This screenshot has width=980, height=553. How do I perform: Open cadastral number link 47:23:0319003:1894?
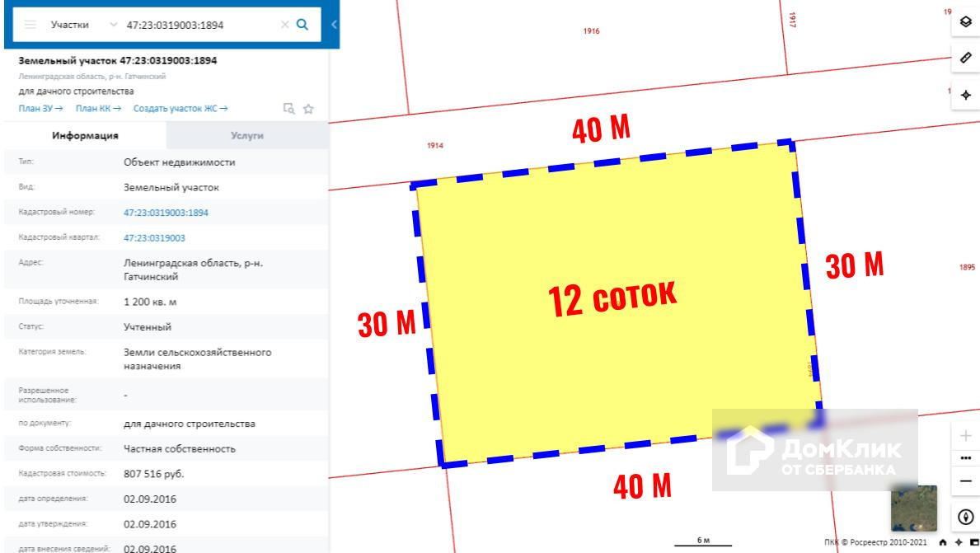pyautogui.click(x=166, y=213)
